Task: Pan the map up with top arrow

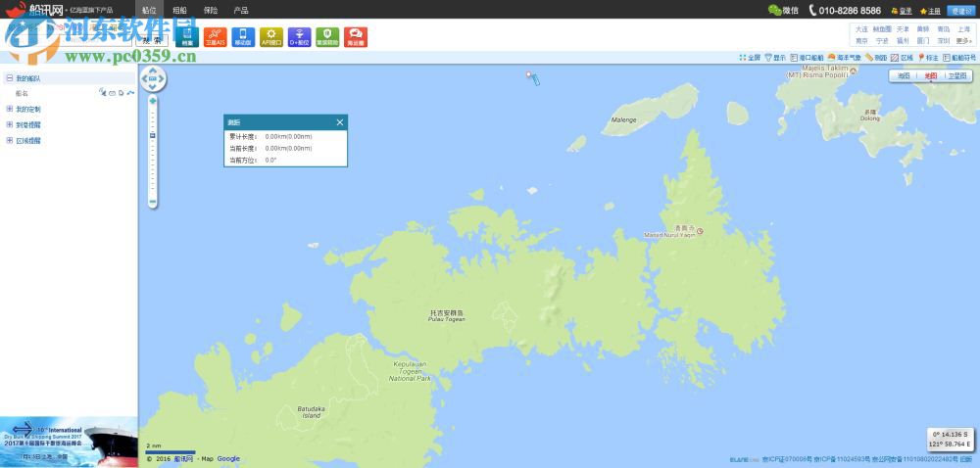Action: pyautogui.click(x=153, y=71)
